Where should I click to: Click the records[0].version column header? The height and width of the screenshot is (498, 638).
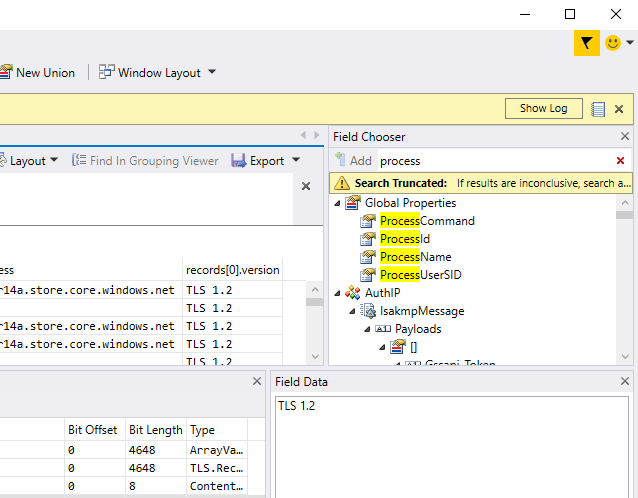[232, 270]
